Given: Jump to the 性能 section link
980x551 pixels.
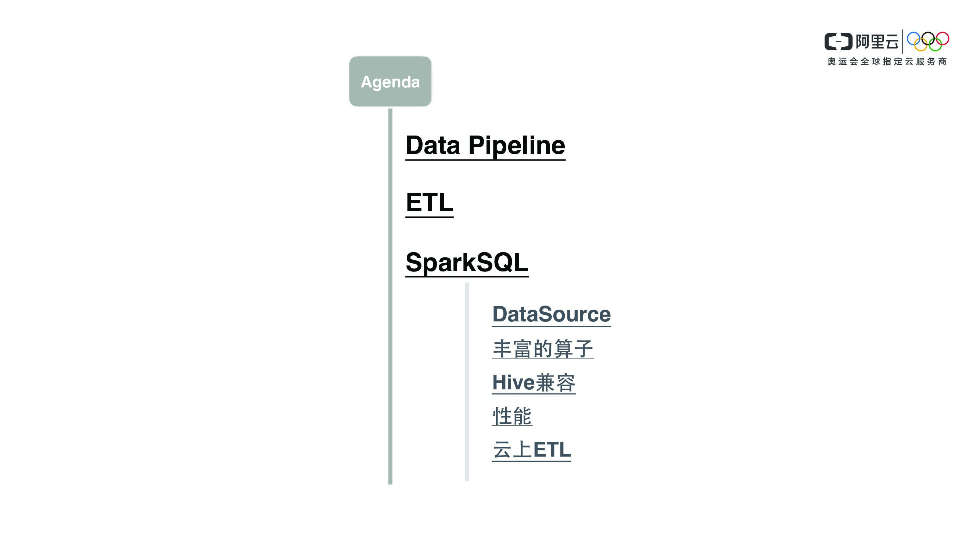Looking at the screenshot, I should pos(512,416).
